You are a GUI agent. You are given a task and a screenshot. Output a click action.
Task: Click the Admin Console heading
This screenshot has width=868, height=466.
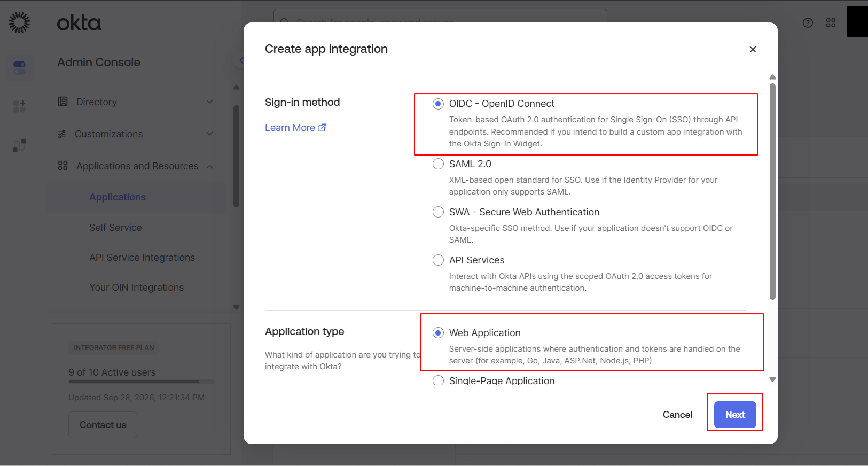click(x=99, y=63)
